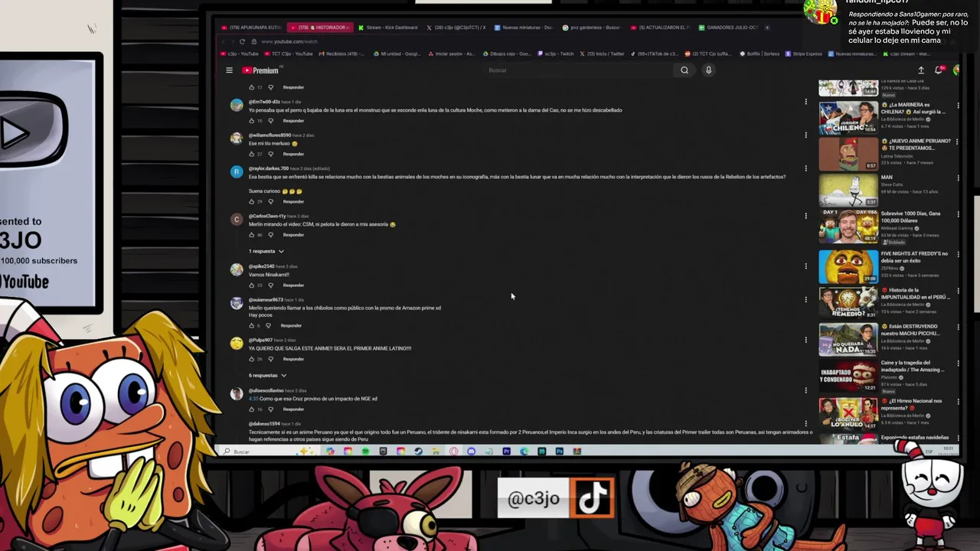The width and height of the screenshot is (980, 551).
Task: Like the @raylor.darkes.700 comment
Action: tap(251, 201)
